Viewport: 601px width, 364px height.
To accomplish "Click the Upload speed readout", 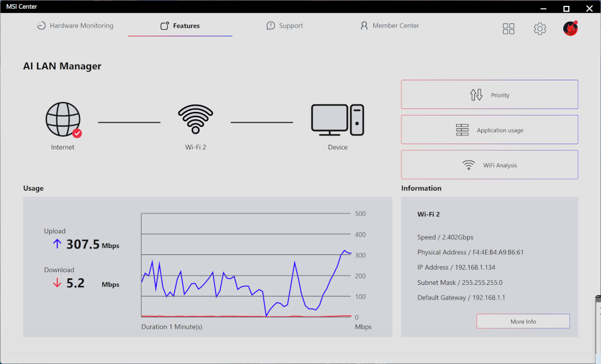I will pos(82,244).
